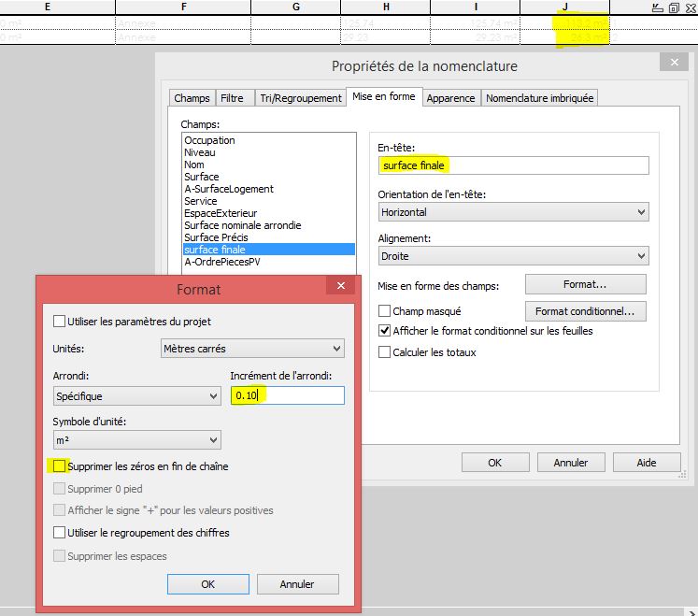
Task: Open the Orientation de l'en-tête dropdown
Action: (x=513, y=212)
